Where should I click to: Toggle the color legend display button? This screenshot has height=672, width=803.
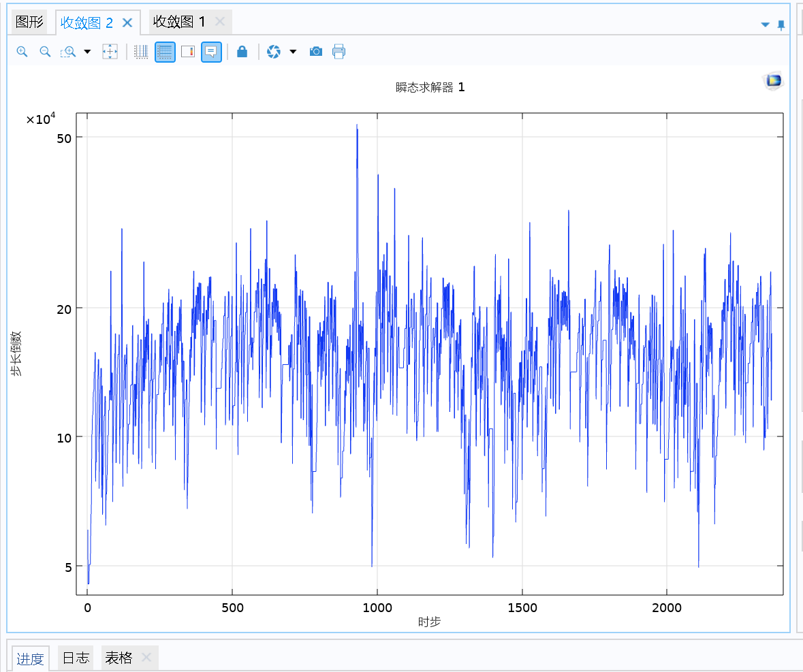[x=188, y=52]
